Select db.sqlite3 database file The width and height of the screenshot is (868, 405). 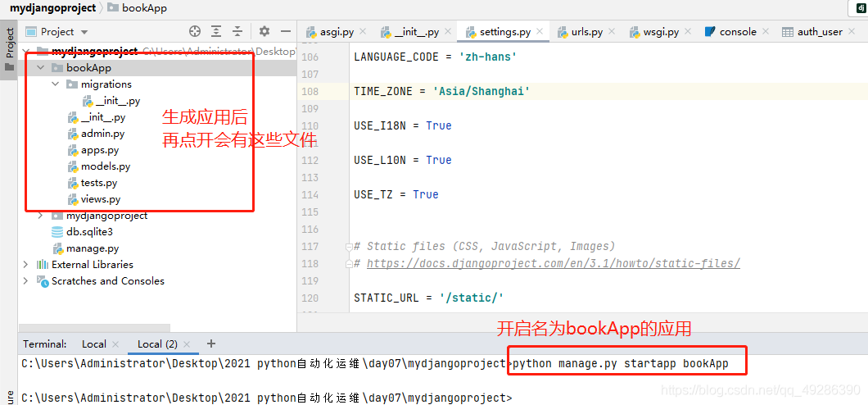tap(89, 232)
